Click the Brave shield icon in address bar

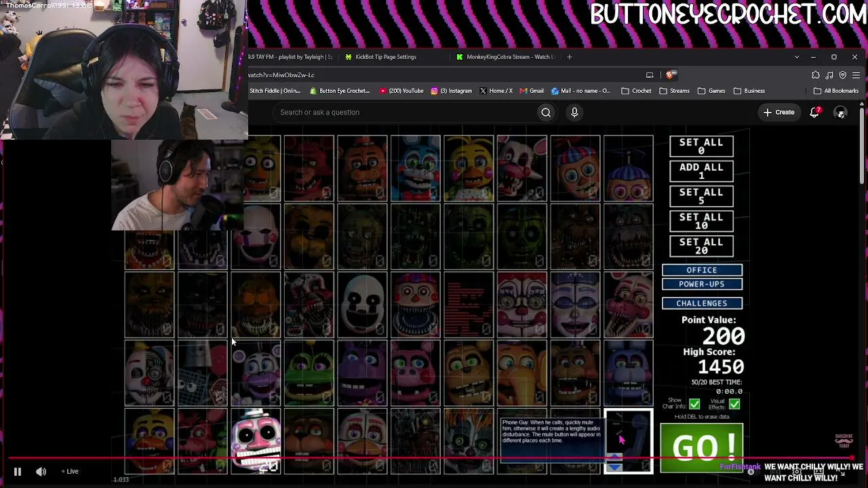(670, 75)
